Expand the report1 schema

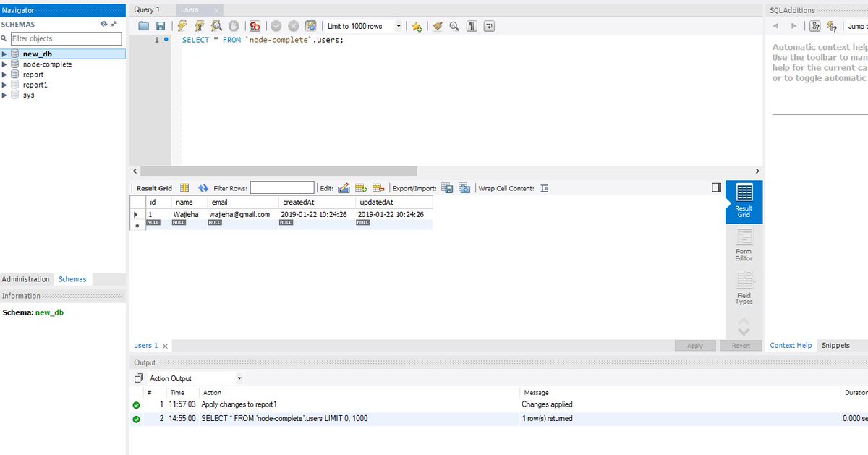coord(4,85)
